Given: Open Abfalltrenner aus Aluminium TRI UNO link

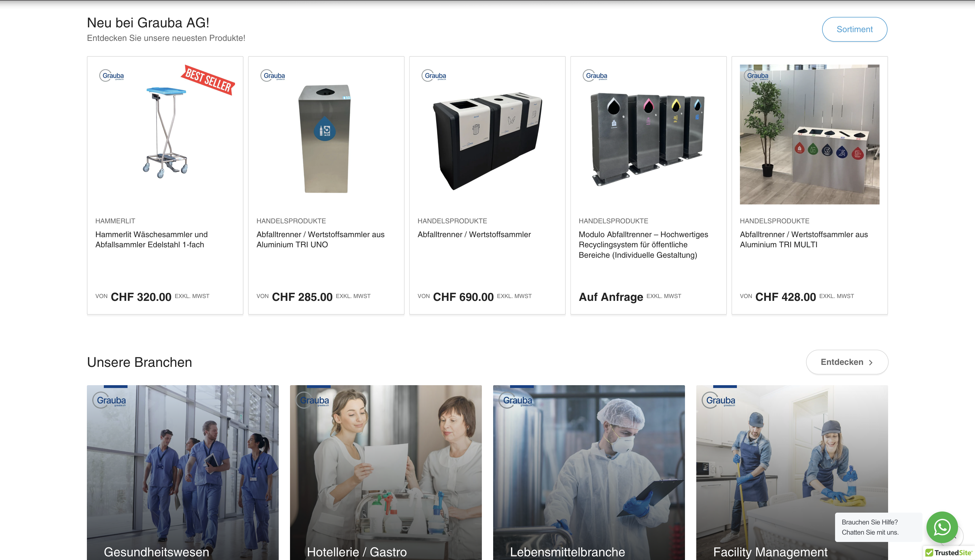Looking at the screenshot, I should (x=320, y=240).
